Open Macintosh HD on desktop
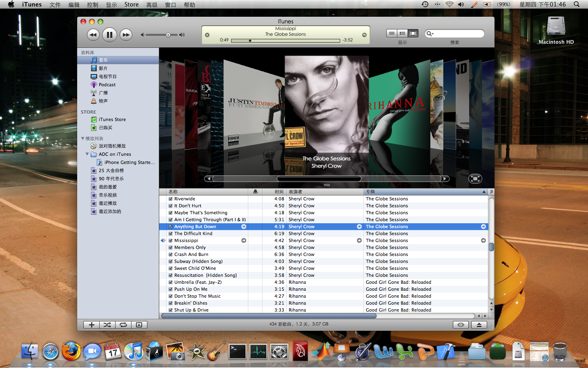 (x=556, y=30)
